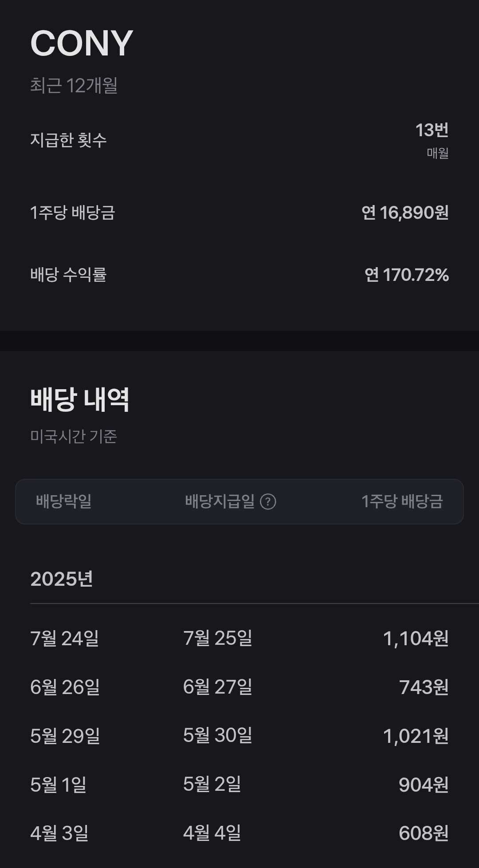Tap the 1,021원 dividend amount

coord(416,736)
